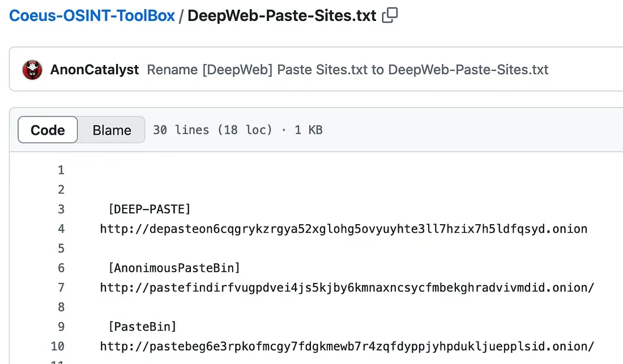Copy the file path with the copy icon
Viewport: 623px width, 364px height.
pyautogui.click(x=390, y=16)
